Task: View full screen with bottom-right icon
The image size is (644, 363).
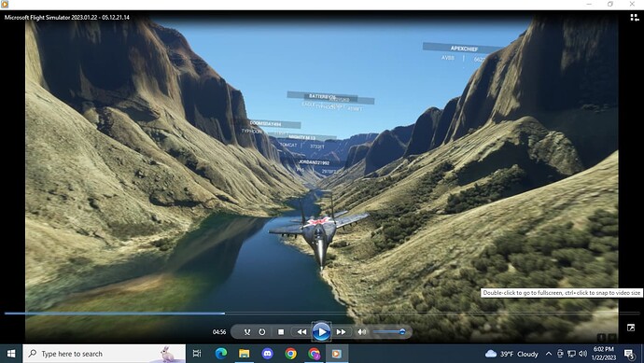Action: 631,328
